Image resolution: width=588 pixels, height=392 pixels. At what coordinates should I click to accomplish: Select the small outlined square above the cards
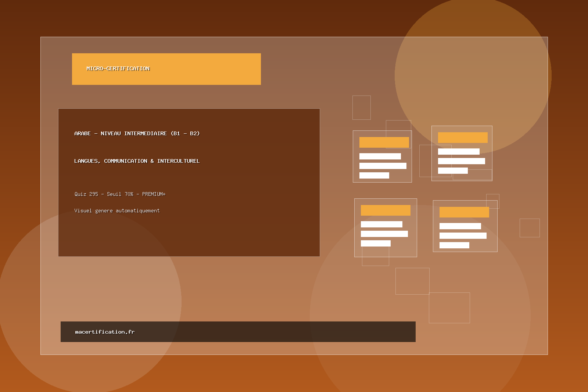(x=361, y=107)
